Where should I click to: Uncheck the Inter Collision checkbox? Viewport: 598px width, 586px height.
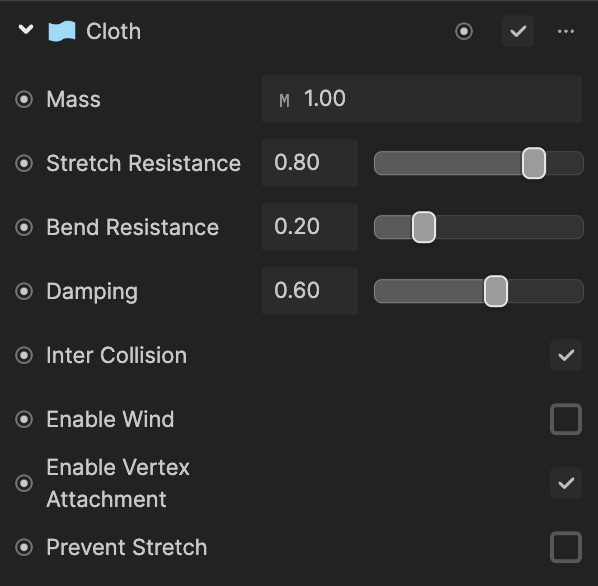coord(566,355)
